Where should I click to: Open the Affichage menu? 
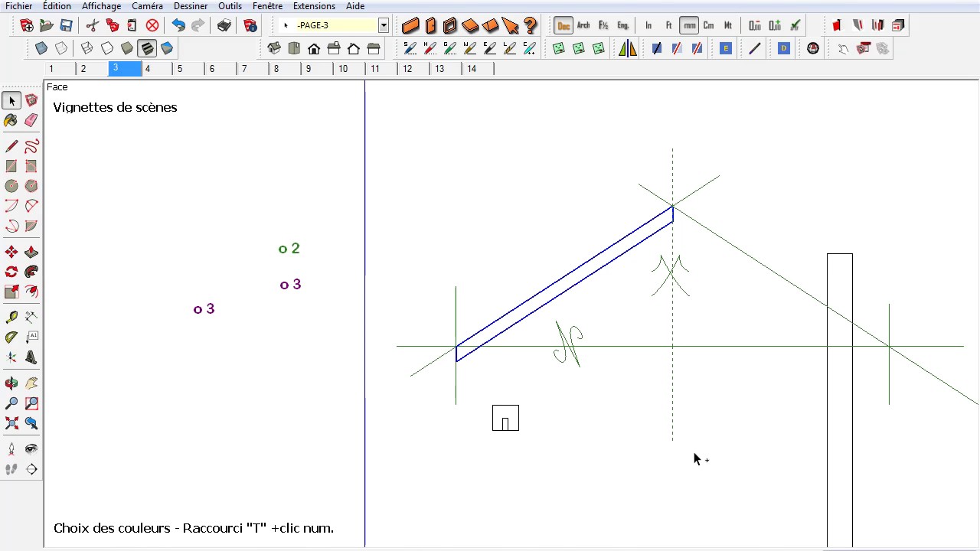(x=102, y=6)
